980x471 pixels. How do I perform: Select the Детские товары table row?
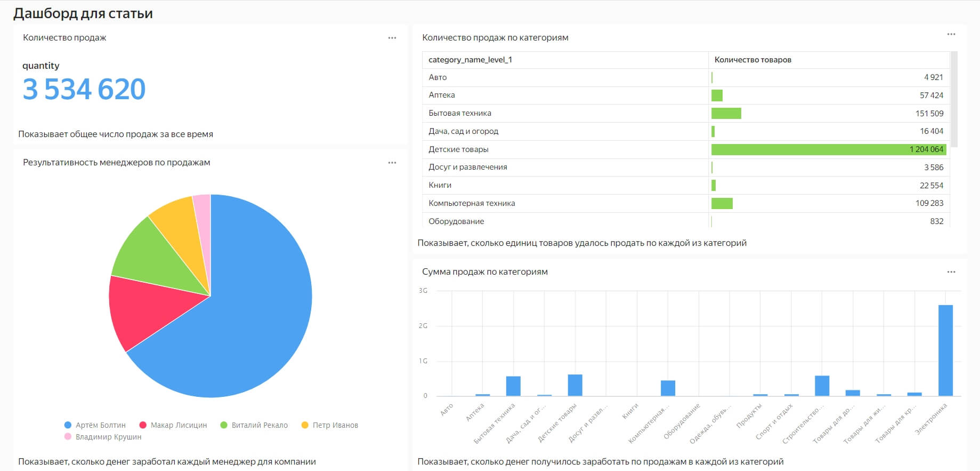[686, 149]
